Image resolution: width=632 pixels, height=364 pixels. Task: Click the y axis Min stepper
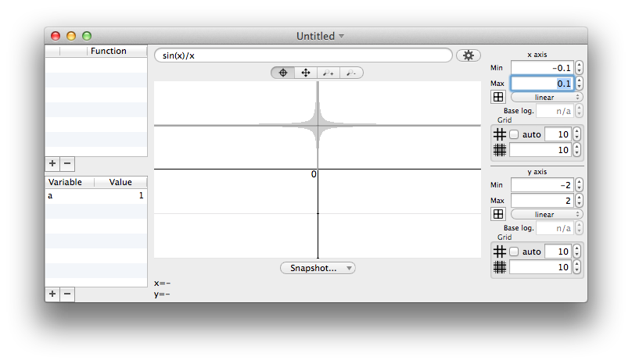point(579,185)
